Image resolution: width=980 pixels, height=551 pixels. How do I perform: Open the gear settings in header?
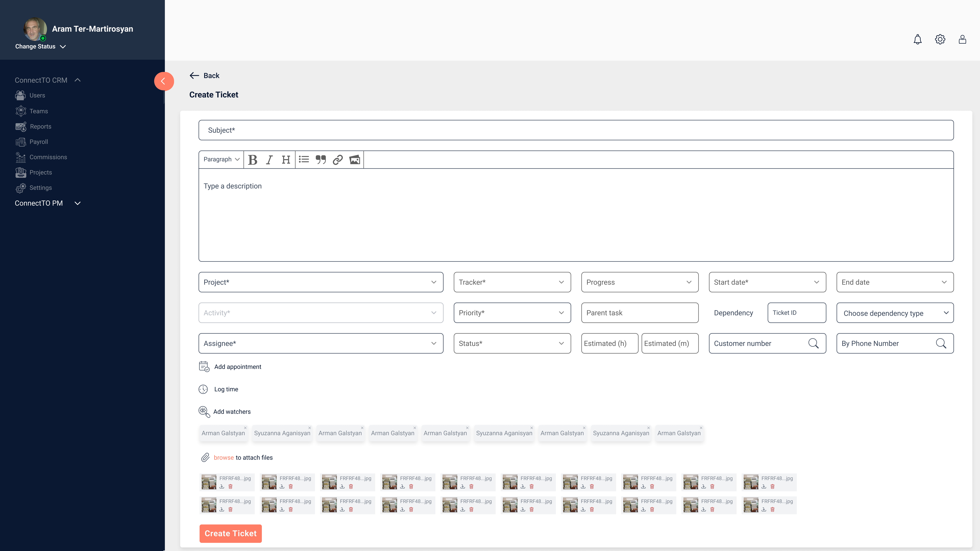tap(940, 40)
